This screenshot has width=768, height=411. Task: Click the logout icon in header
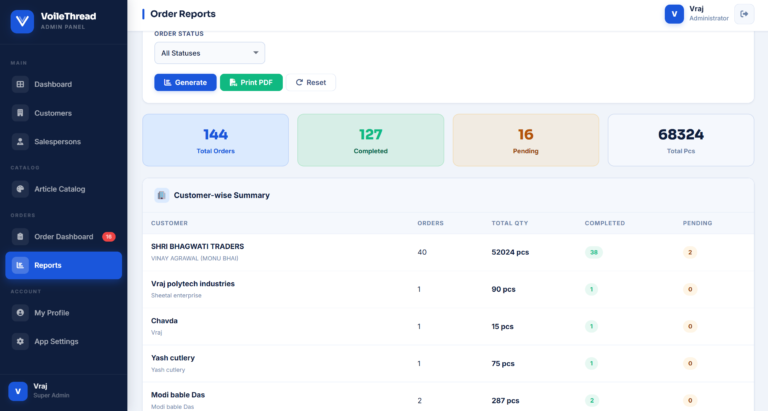click(x=744, y=14)
